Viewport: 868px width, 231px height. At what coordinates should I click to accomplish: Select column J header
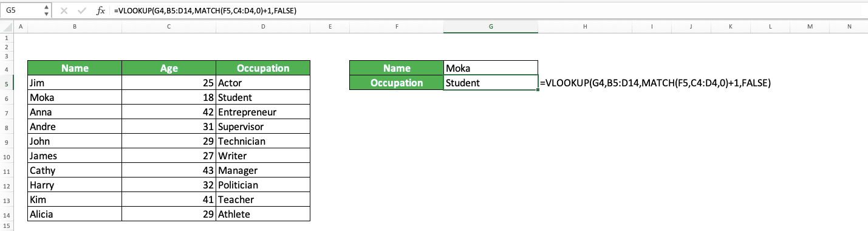pyautogui.click(x=691, y=27)
